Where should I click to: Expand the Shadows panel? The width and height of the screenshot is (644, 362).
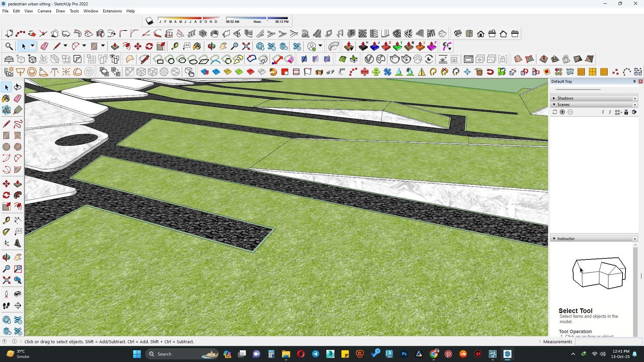click(x=554, y=98)
